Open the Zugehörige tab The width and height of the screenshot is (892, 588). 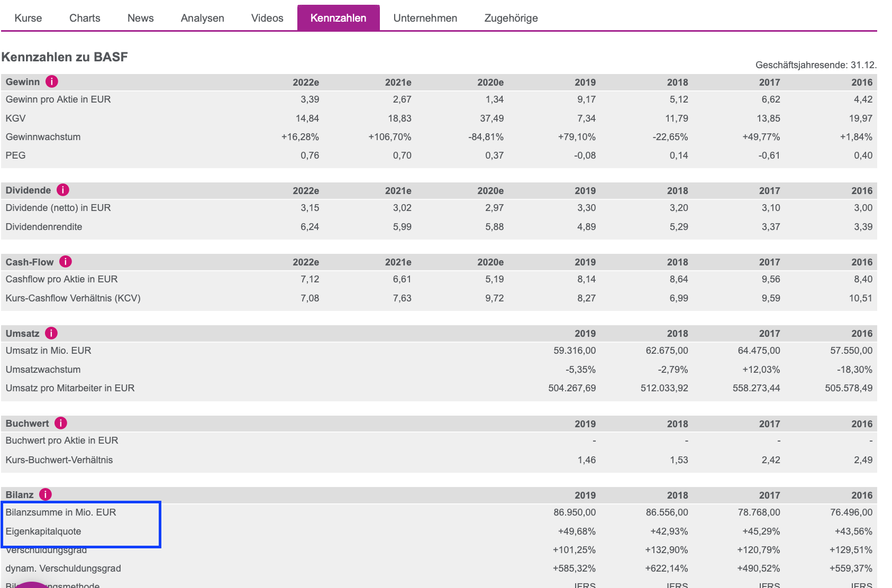(511, 18)
